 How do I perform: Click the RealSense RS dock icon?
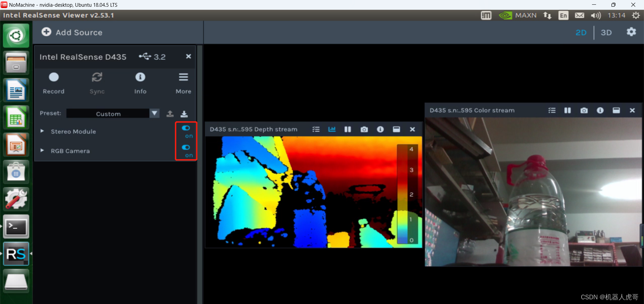point(16,254)
